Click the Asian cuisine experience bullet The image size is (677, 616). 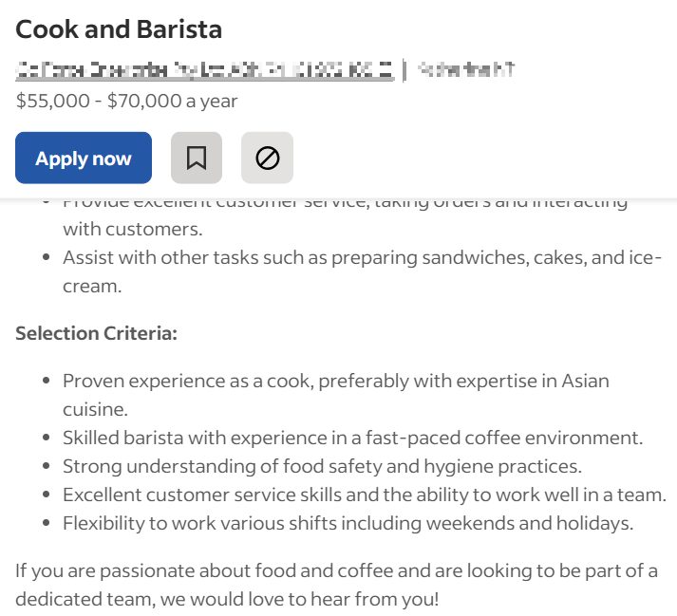(x=336, y=395)
